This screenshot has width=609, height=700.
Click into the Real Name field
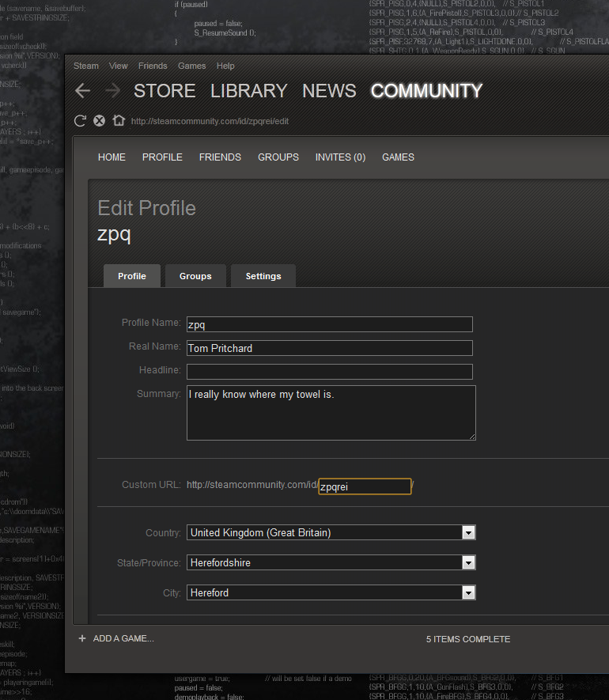point(330,348)
